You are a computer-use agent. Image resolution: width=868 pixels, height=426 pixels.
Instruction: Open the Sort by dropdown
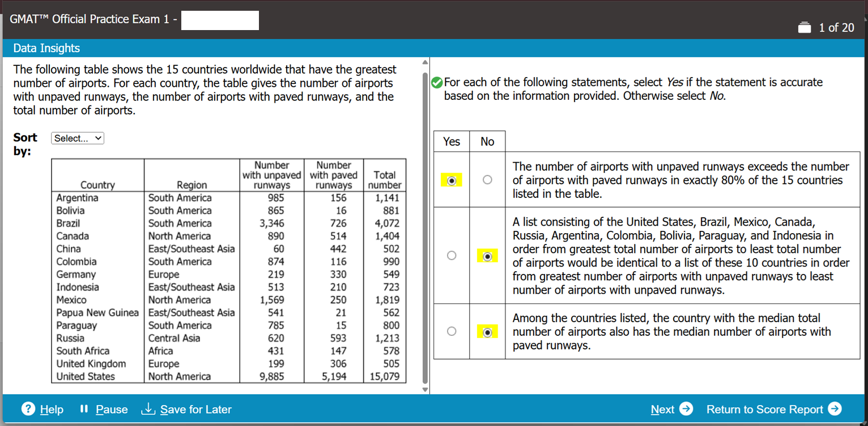click(x=78, y=138)
